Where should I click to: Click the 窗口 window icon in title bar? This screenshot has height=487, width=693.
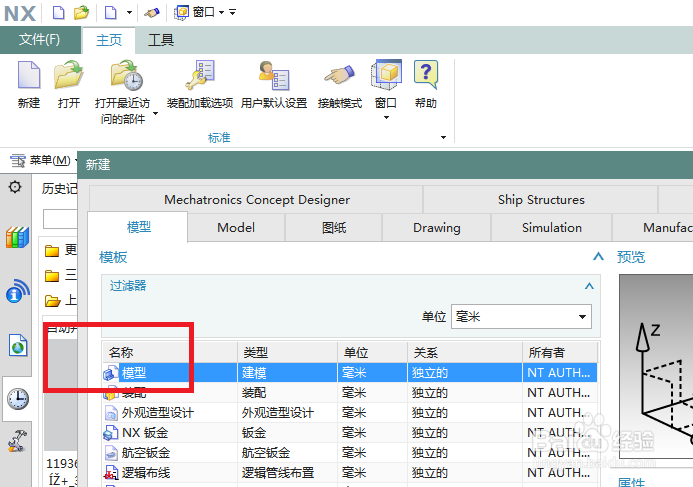pos(181,12)
